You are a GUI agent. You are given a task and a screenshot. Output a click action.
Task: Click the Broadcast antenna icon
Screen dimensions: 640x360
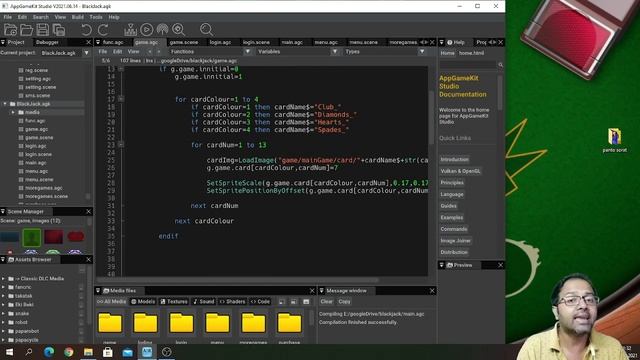click(x=162, y=29)
